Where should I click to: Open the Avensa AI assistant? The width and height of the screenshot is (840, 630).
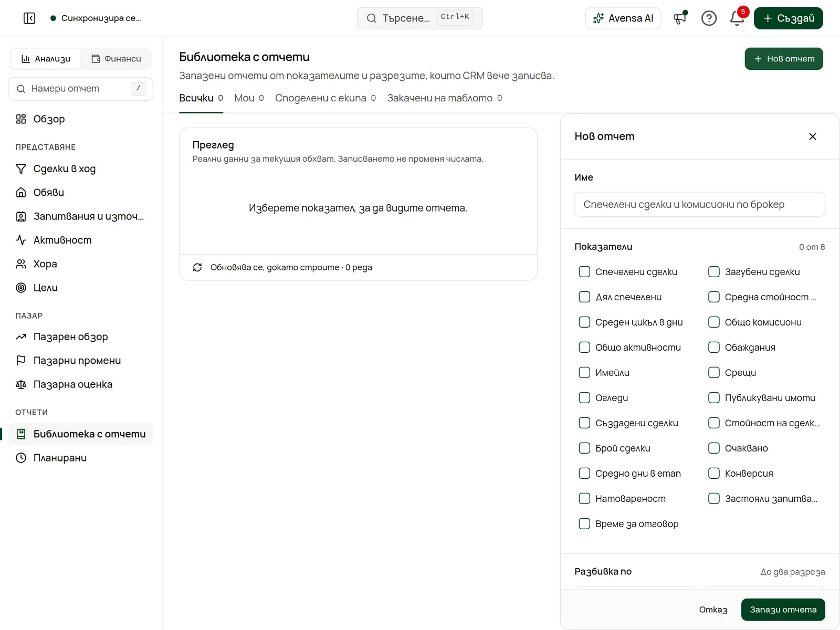[x=623, y=18]
